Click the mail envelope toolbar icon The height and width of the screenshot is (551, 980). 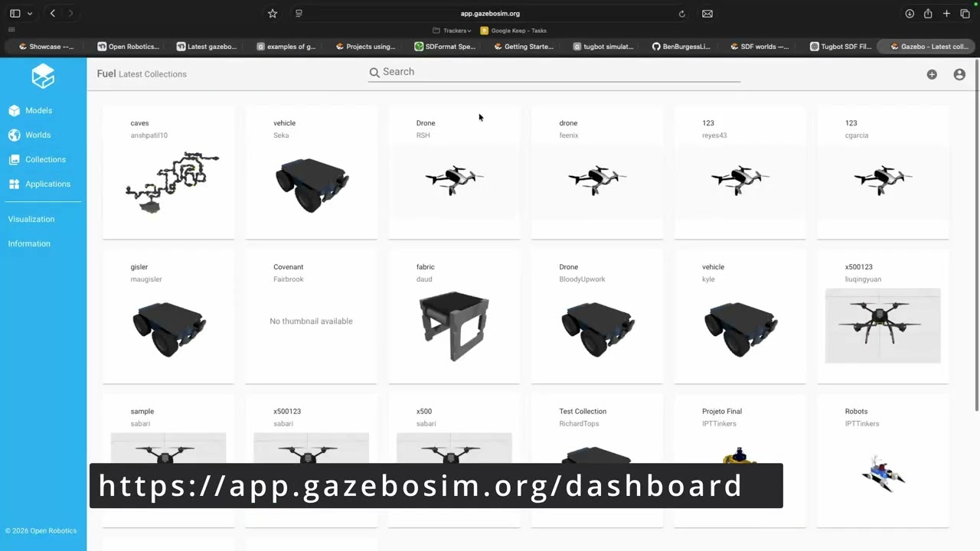pyautogui.click(x=707, y=13)
